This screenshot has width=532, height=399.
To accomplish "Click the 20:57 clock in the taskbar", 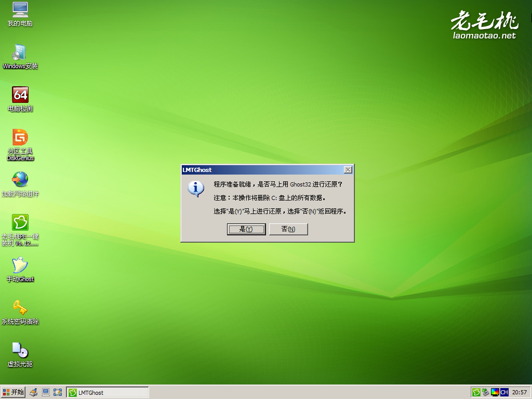I will (519, 393).
